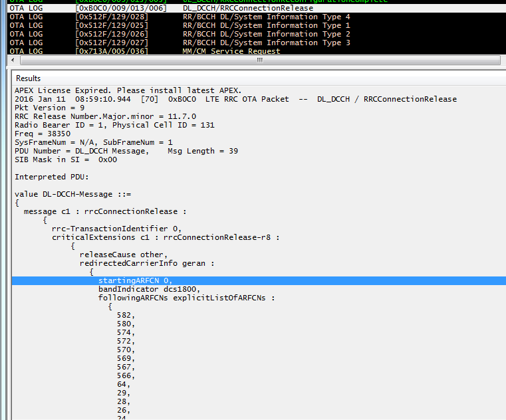Click ARFCN value 26

pyautogui.click(x=124, y=410)
